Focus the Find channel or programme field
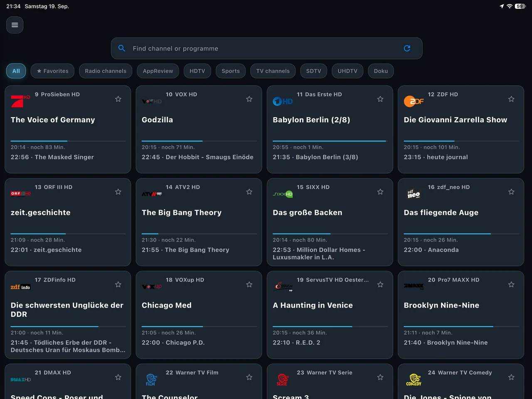Viewport: 532px width, 399px height. coord(267,48)
